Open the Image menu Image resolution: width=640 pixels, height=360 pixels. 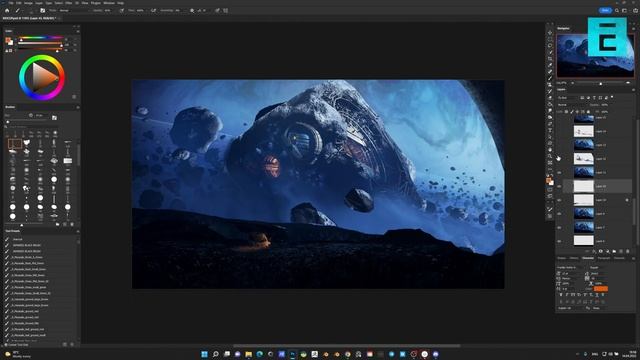click(x=28, y=3)
